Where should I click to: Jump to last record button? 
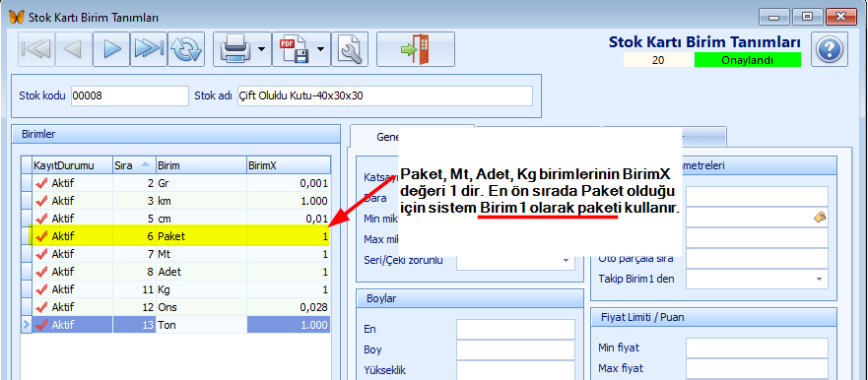click(149, 49)
